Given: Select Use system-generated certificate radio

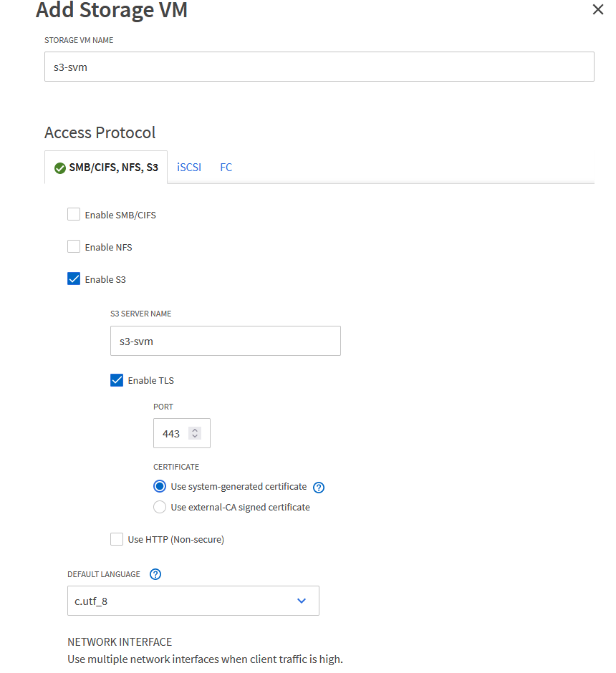Looking at the screenshot, I should tap(160, 487).
